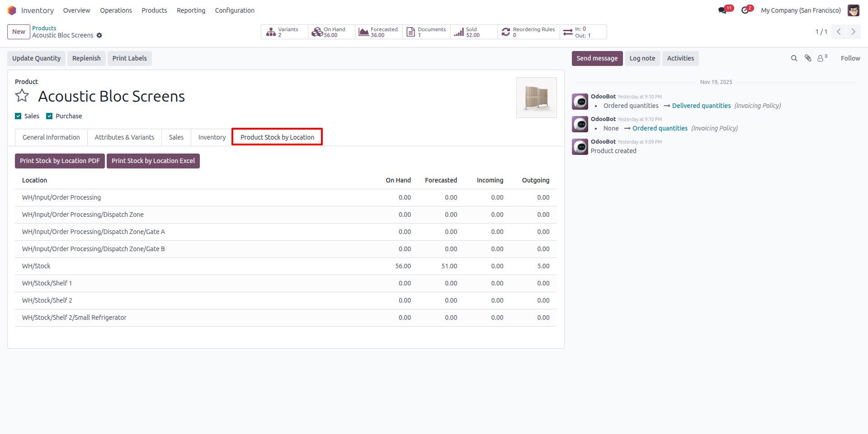Open the gear actions menu beside Acoustic Bloc Screens

click(x=99, y=35)
